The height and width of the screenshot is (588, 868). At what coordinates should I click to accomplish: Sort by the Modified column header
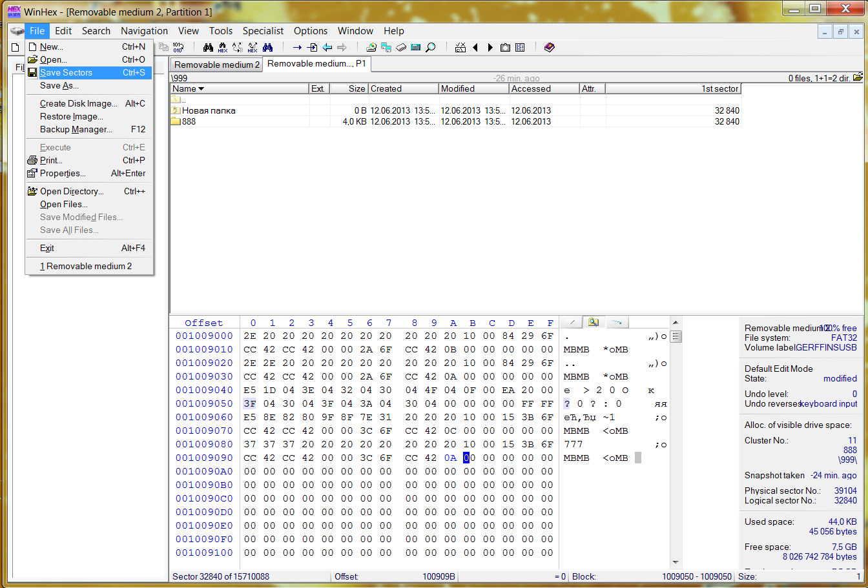[x=474, y=89]
